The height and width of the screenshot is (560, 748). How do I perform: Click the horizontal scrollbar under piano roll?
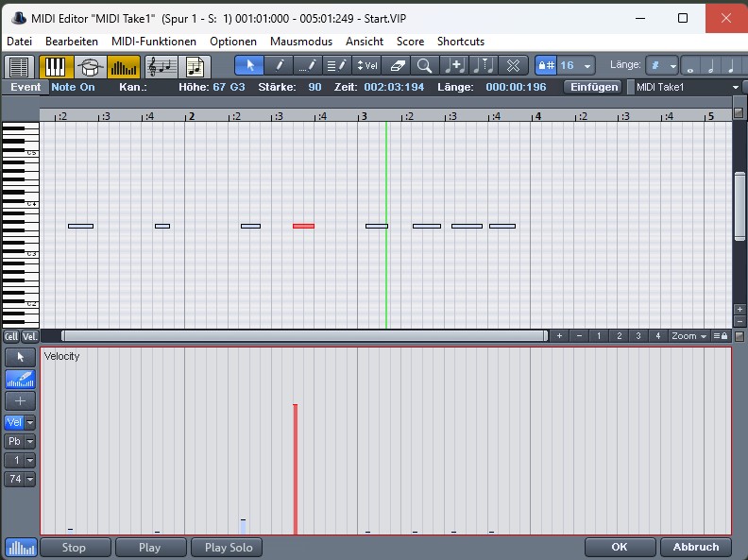coord(302,336)
